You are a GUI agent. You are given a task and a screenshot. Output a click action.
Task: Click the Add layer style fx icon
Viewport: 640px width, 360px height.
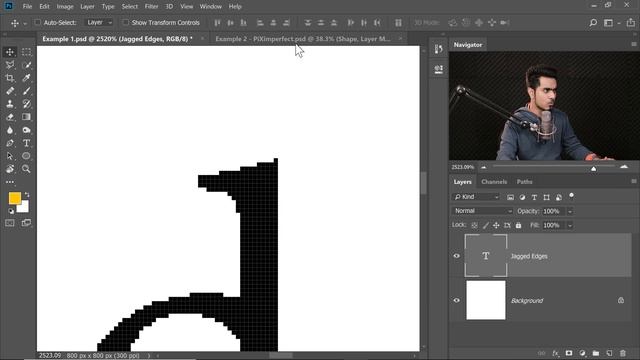tap(556, 353)
